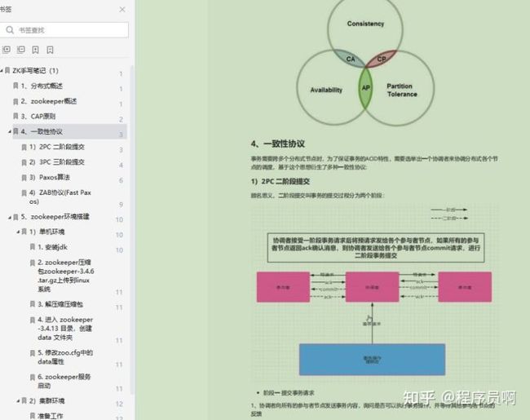The width and height of the screenshot is (530, 420).
Task: Open bookmark 3) Paxos算法
Action: pyautogui.click(x=50, y=177)
